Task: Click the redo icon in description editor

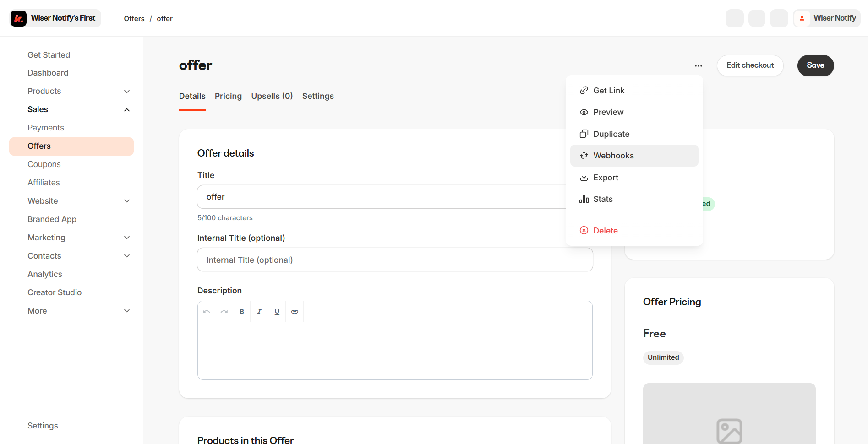Action: coord(224,312)
